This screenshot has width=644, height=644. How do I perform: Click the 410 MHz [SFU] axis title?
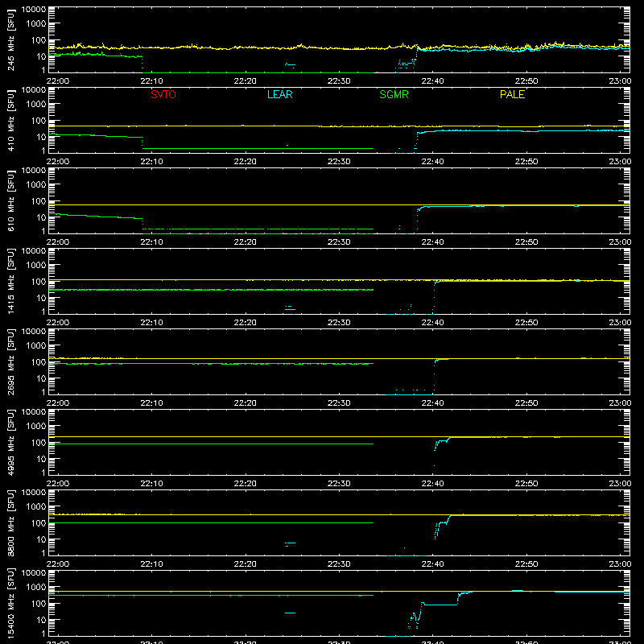click(10, 121)
